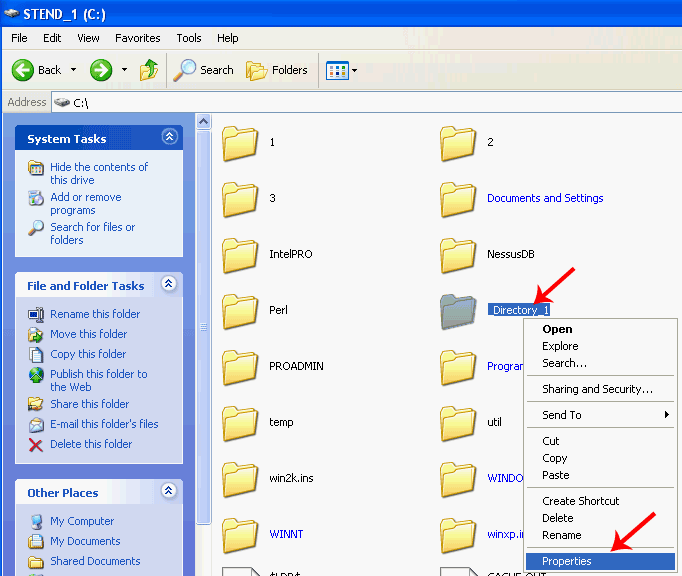The width and height of the screenshot is (682, 576).
Task: Open the File menu
Action: pos(19,38)
